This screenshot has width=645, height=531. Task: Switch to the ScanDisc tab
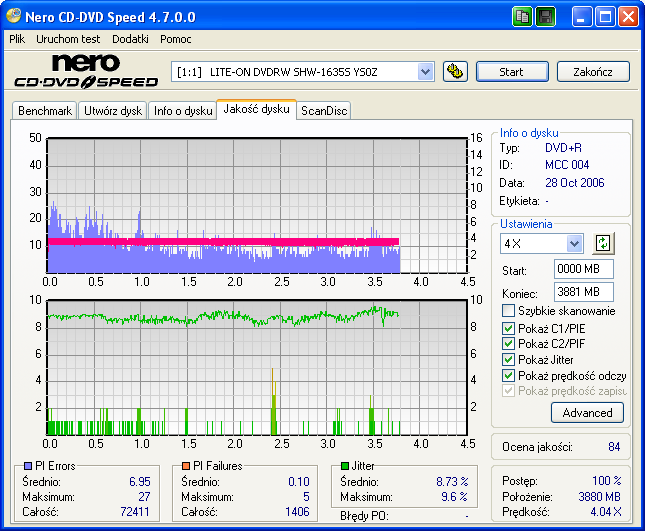(324, 111)
